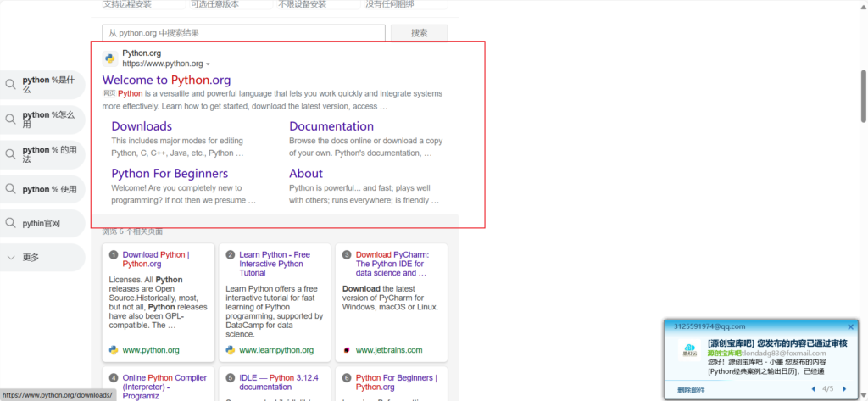Viewport: 868px width, 401px height.
Task: Click sender avatar in mail notification
Action: pos(689,350)
